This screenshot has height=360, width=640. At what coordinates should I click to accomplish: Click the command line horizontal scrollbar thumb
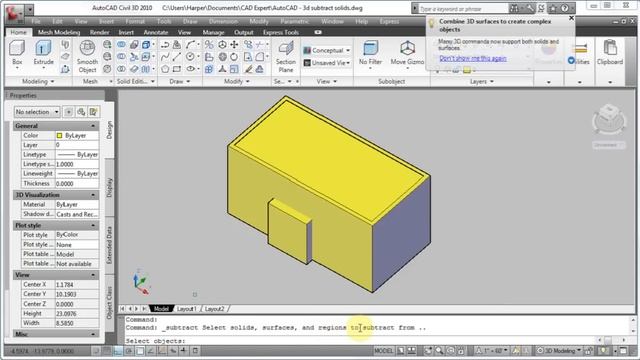608,340
